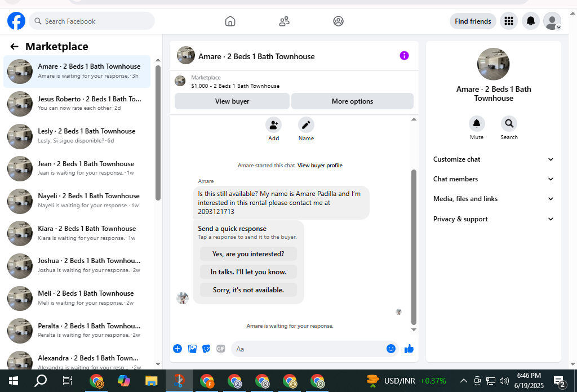Send 'Sorry, it's not available.' response
The width and height of the screenshot is (577, 392).
248,289
